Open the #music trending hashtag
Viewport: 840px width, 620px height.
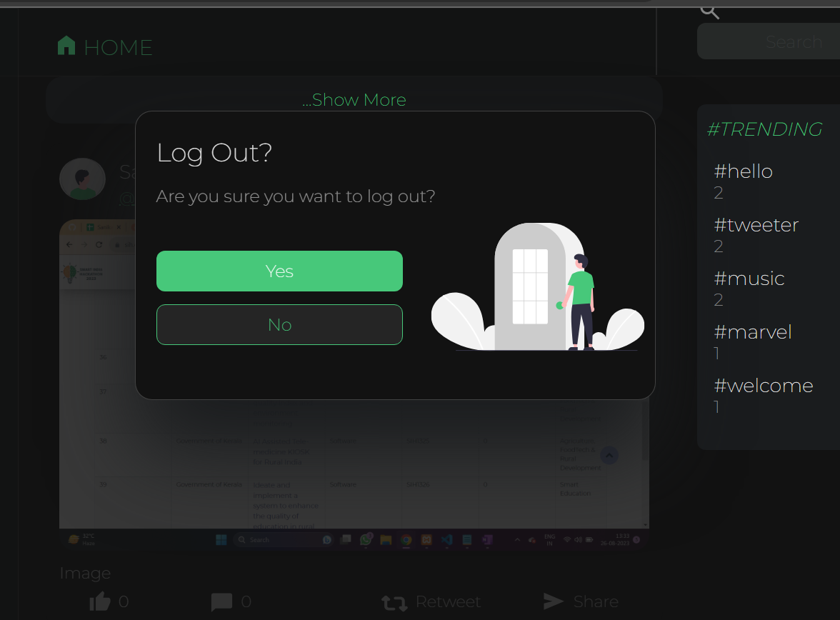pyautogui.click(x=749, y=278)
